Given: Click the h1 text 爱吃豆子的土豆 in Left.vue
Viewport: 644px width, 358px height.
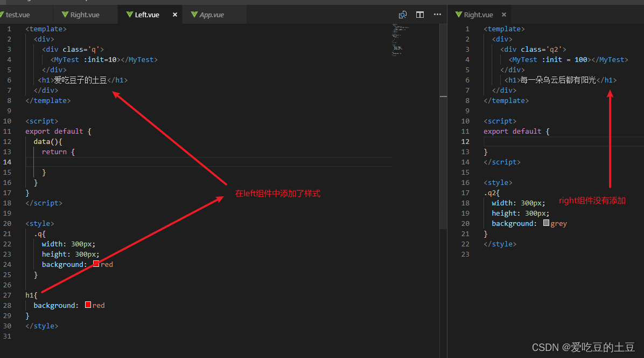Looking at the screenshot, I should [x=81, y=80].
